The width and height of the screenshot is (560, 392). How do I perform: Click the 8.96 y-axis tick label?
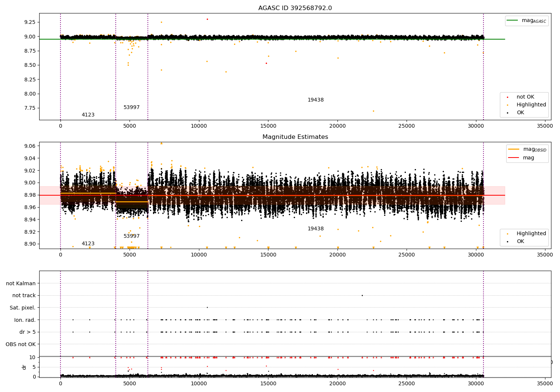pos(29,207)
